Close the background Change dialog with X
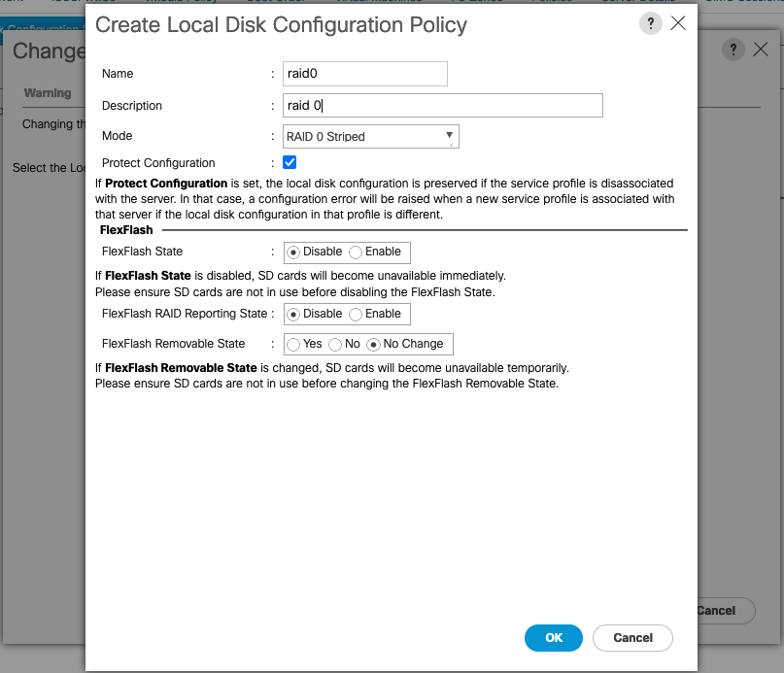The image size is (784, 673). (x=762, y=50)
